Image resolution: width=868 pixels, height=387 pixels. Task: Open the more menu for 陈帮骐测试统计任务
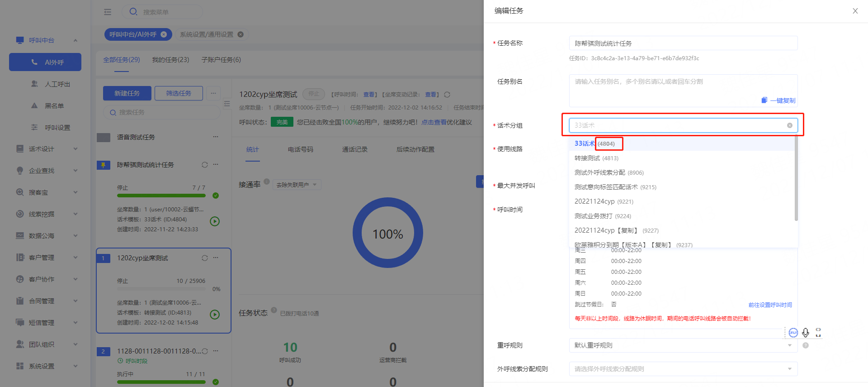pos(216,165)
